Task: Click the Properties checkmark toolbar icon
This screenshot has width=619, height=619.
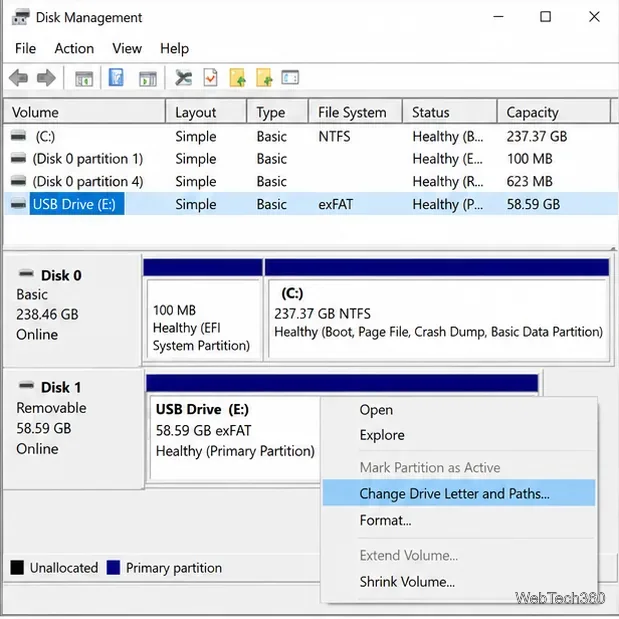Action: [210, 77]
